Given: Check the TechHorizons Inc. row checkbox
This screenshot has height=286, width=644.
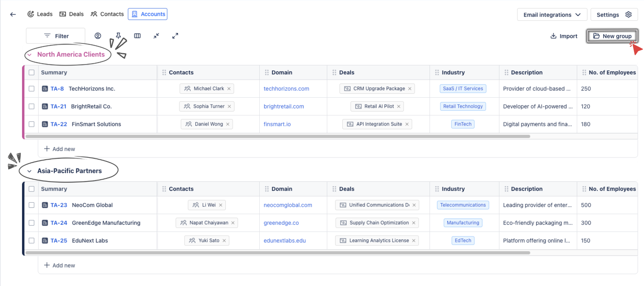Looking at the screenshot, I should tap(31, 89).
